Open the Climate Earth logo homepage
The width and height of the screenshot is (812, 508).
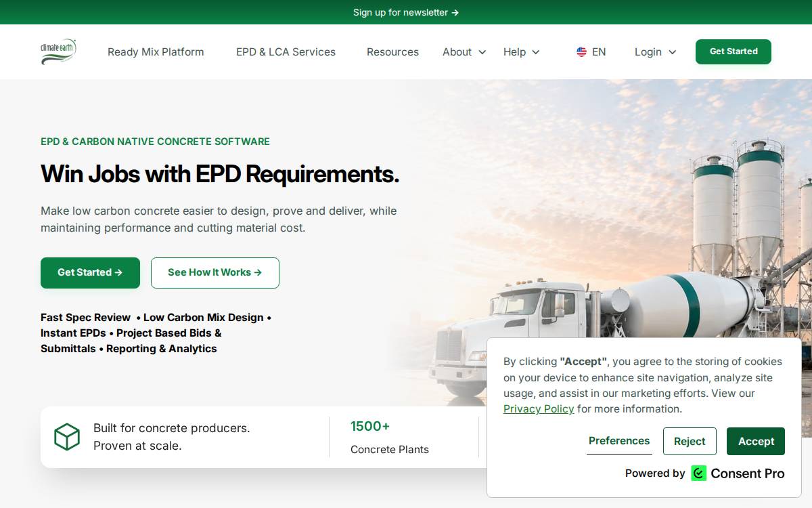(58, 51)
